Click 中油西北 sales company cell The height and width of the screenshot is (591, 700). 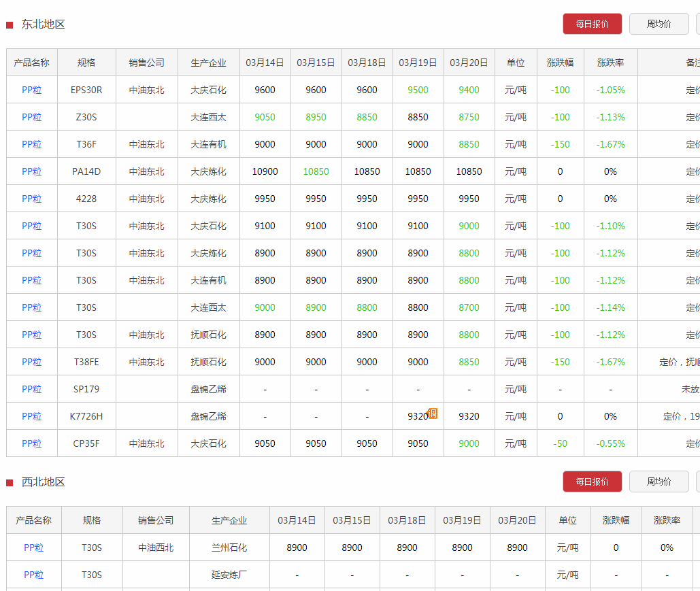pyautogui.click(x=156, y=547)
